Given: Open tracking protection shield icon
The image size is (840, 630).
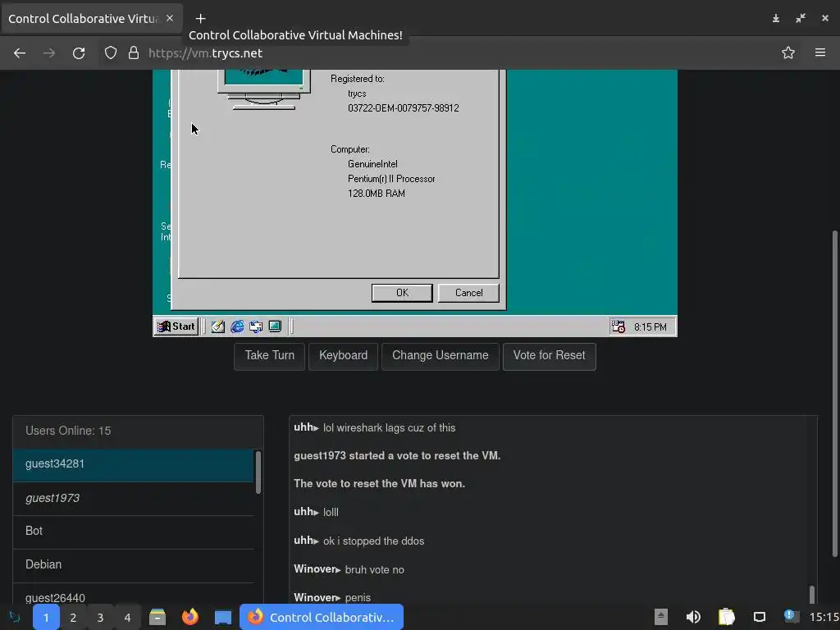Looking at the screenshot, I should pyautogui.click(x=111, y=53).
